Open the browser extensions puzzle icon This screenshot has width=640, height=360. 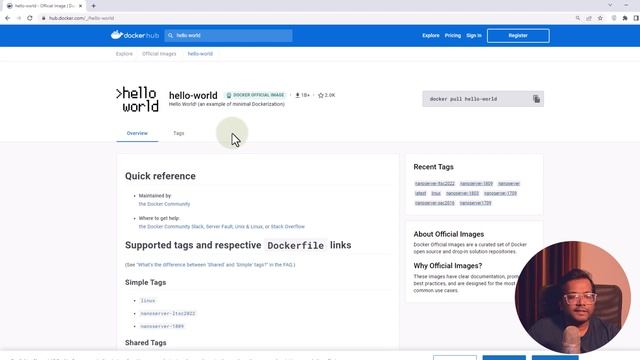(x=625, y=18)
